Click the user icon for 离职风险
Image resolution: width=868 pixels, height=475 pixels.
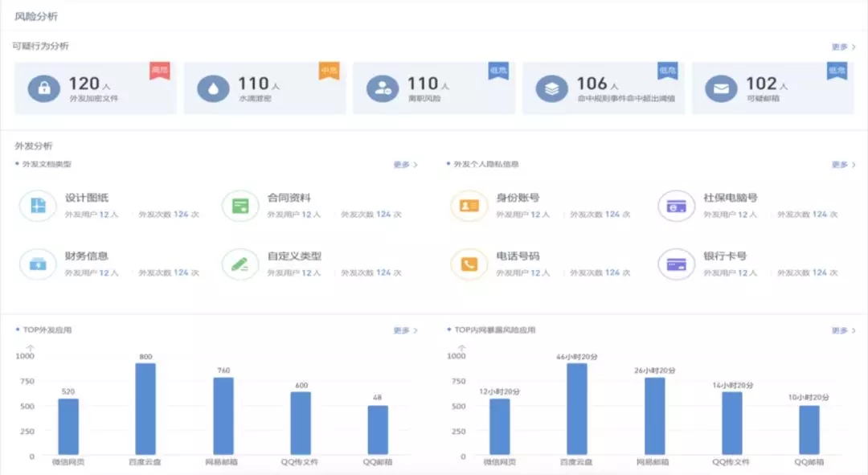click(383, 88)
